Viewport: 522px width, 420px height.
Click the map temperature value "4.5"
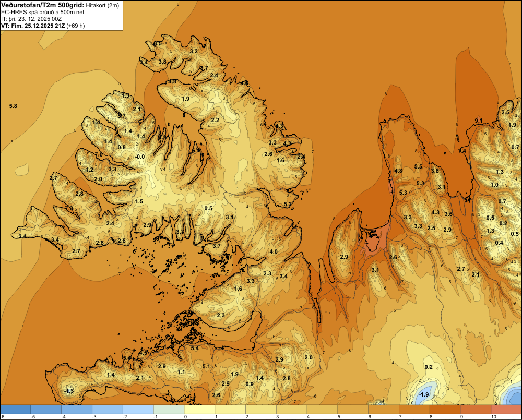tap(143, 353)
